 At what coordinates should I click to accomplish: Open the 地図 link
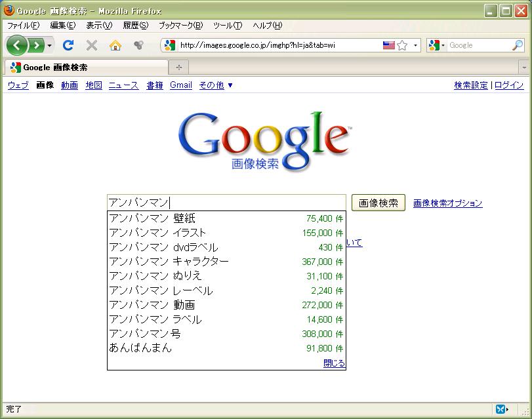click(94, 85)
